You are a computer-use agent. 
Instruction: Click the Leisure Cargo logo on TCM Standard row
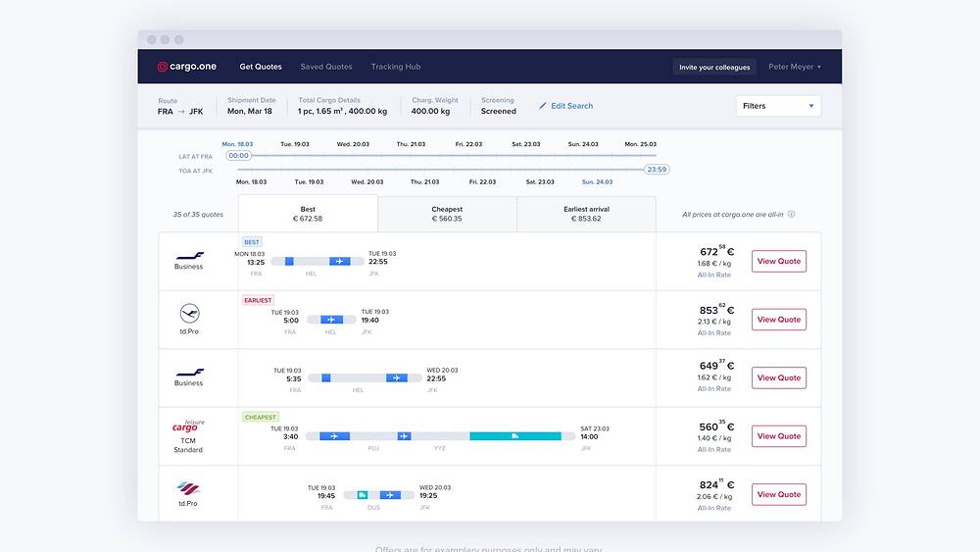point(188,427)
